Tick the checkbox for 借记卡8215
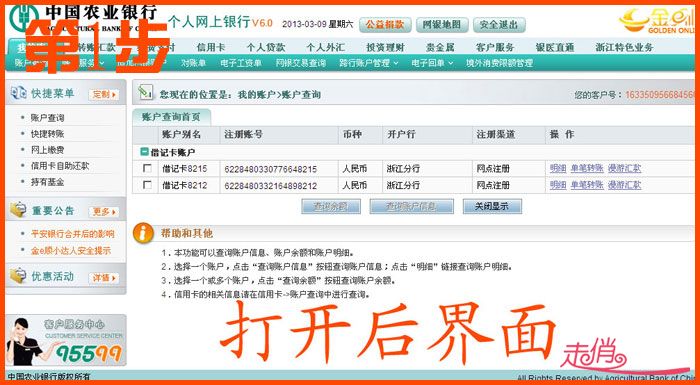 [147, 168]
